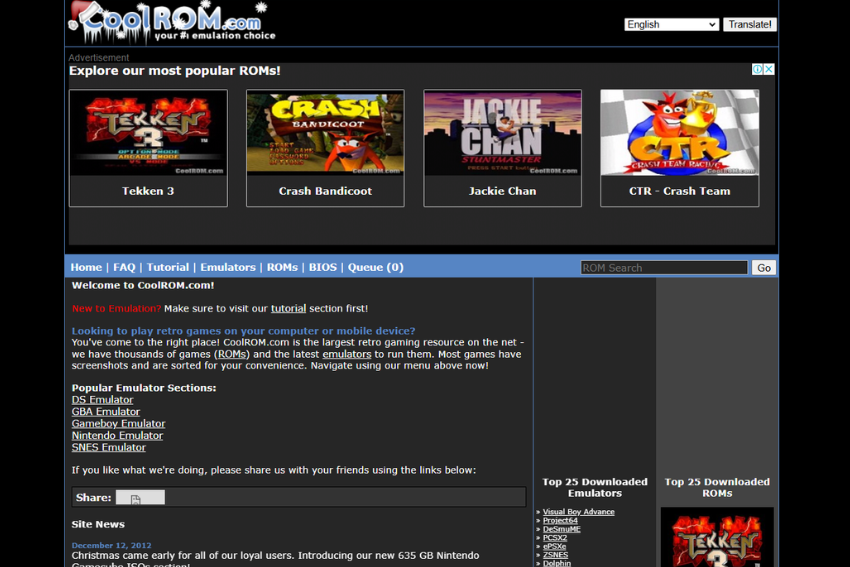Open the ad info icon
850x567 pixels.
tap(757, 69)
